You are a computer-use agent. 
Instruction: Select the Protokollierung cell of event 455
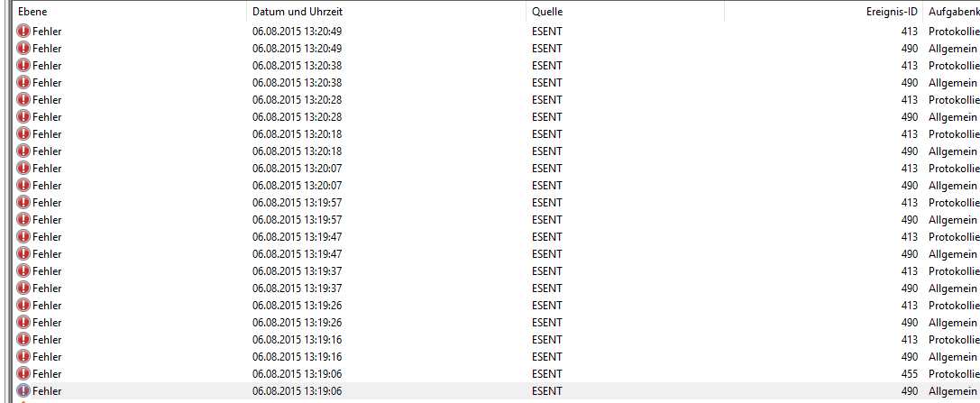pyautogui.click(x=954, y=373)
